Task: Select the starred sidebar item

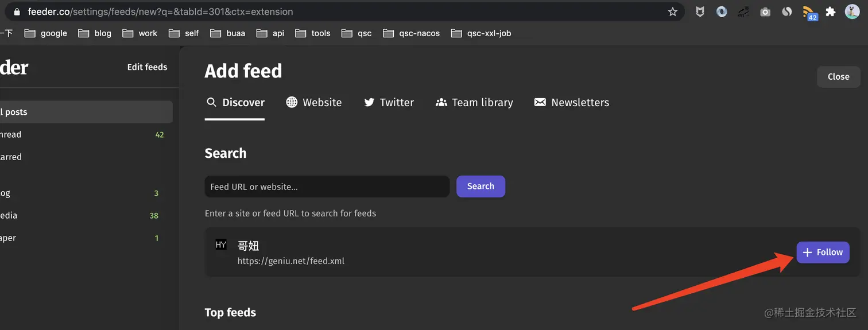Action: 85,157
